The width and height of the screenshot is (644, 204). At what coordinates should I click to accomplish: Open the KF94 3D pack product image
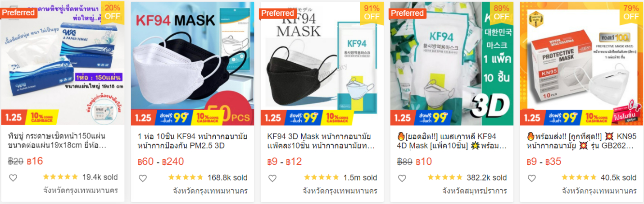point(452,64)
